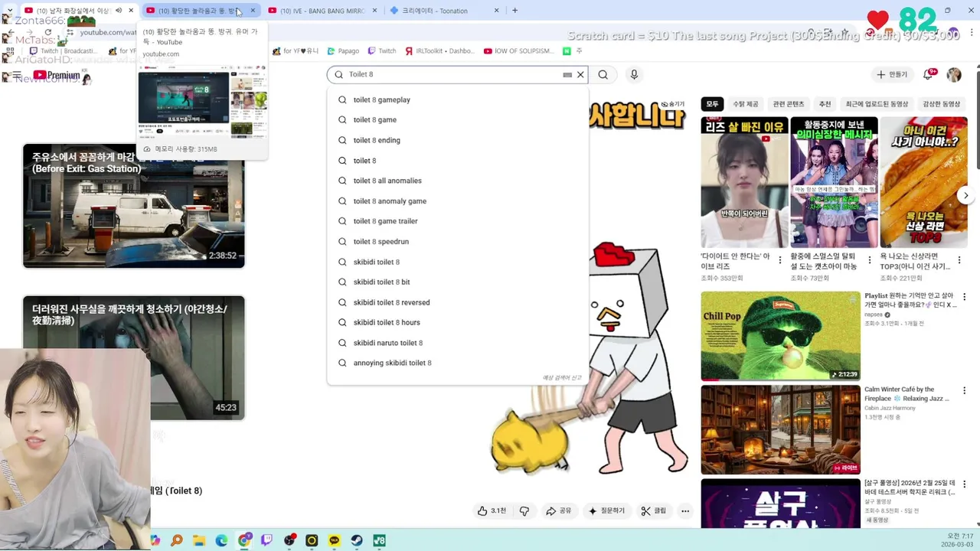980x551 pixels.
Task: Select the 추천 filter chip
Action: click(825, 104)
